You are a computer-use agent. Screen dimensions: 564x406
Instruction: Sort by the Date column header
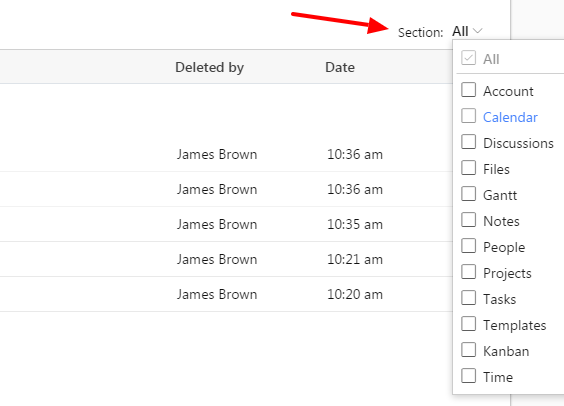[340, 67]
